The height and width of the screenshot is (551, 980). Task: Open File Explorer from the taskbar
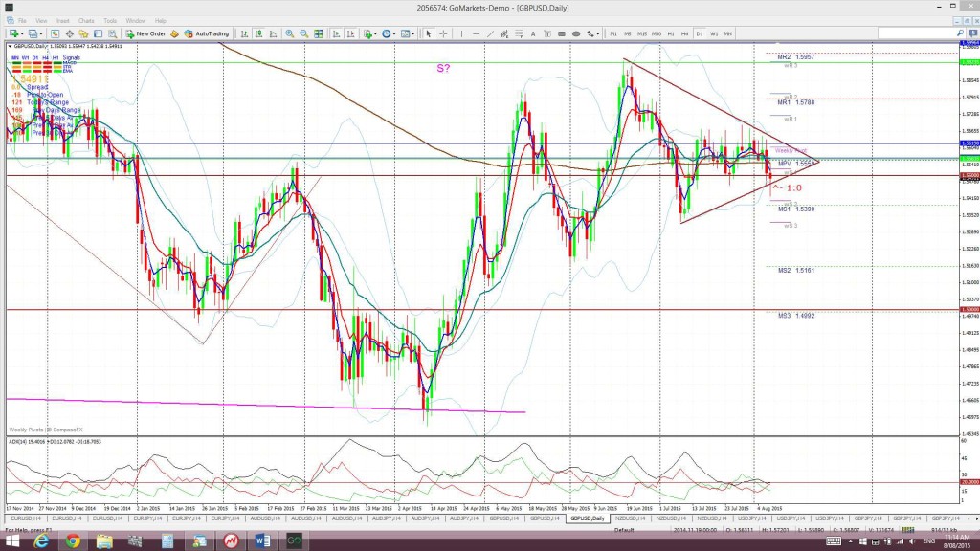104,541
